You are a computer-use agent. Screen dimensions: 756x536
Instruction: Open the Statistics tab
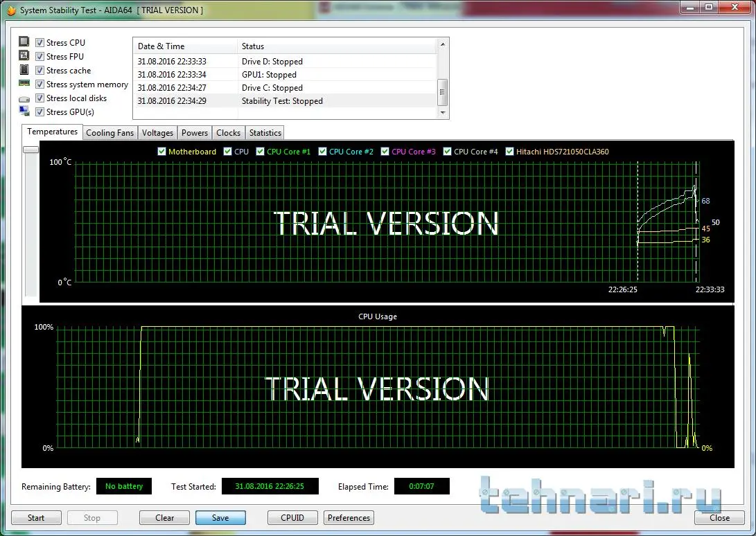(265, 132)
